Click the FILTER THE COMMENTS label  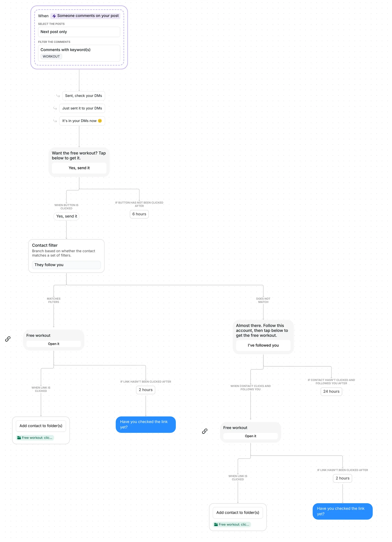click(54, 42)
